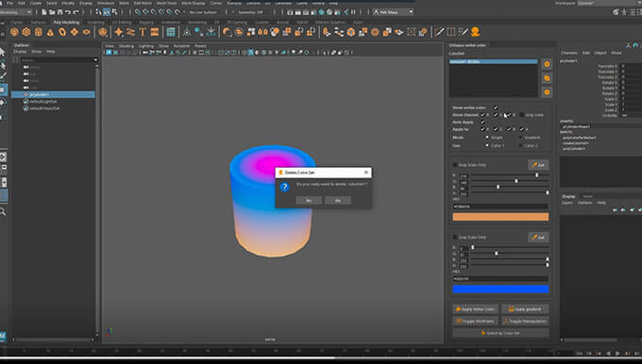Select the arrow Select tool in toolbox
Viewport: 642px width, 364px height.
[3, 52]
